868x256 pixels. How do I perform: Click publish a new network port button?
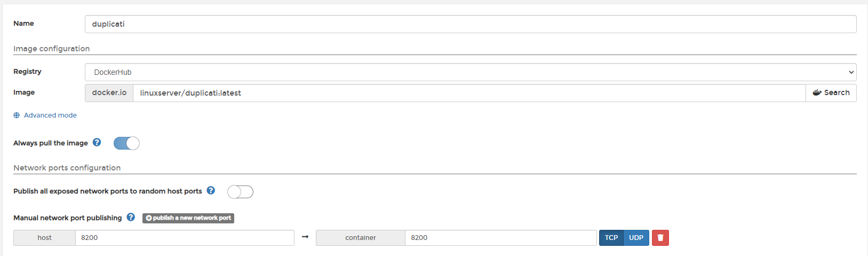[x=188, y=218]
